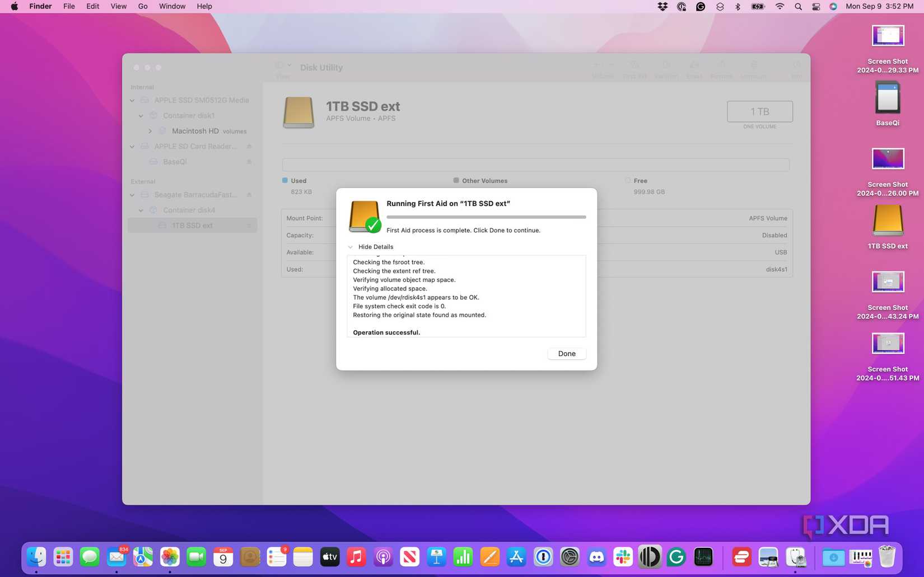Click the Unmount toolbar icon

point(753,68)
